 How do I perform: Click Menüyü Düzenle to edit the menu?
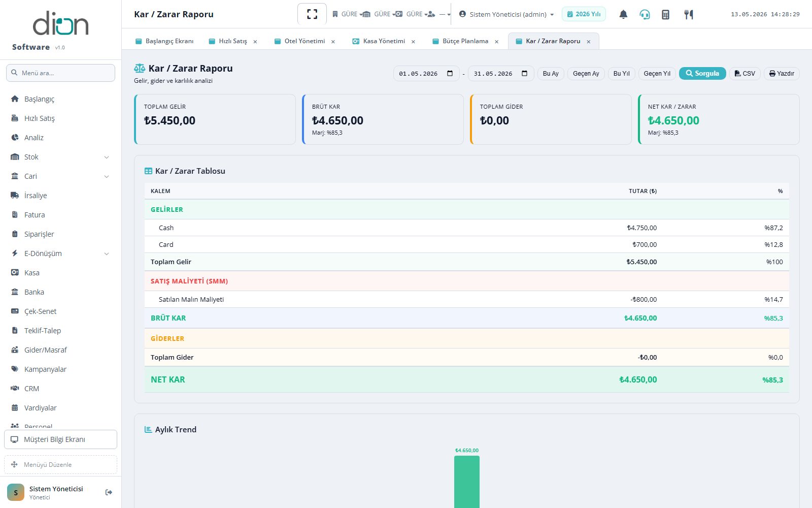pyautogui.click(x=60, y=464)
